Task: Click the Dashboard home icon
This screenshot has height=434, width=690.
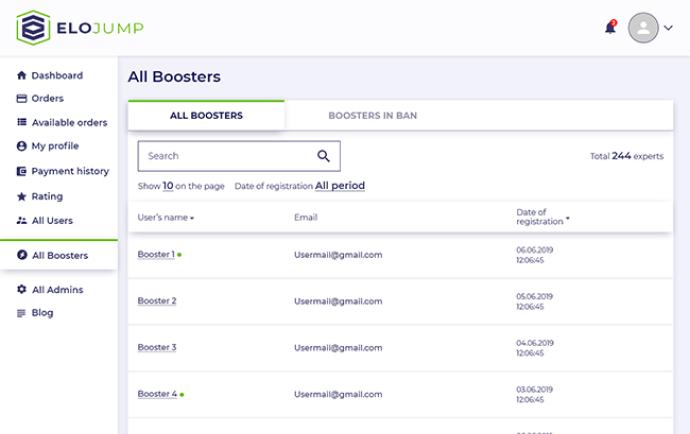Action: [22, 76]
